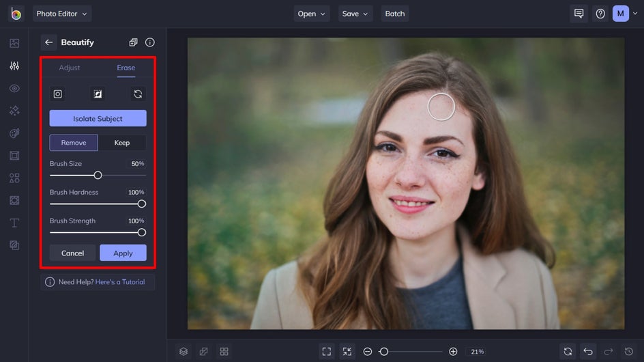
Task: Click the Brush Size slider handle
Action: [x=98, y=176]
